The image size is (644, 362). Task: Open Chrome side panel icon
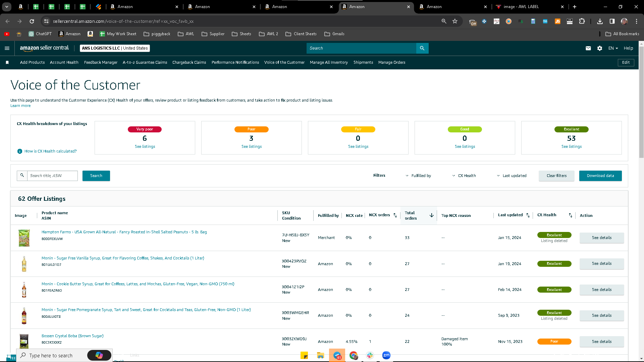[612, 21]
